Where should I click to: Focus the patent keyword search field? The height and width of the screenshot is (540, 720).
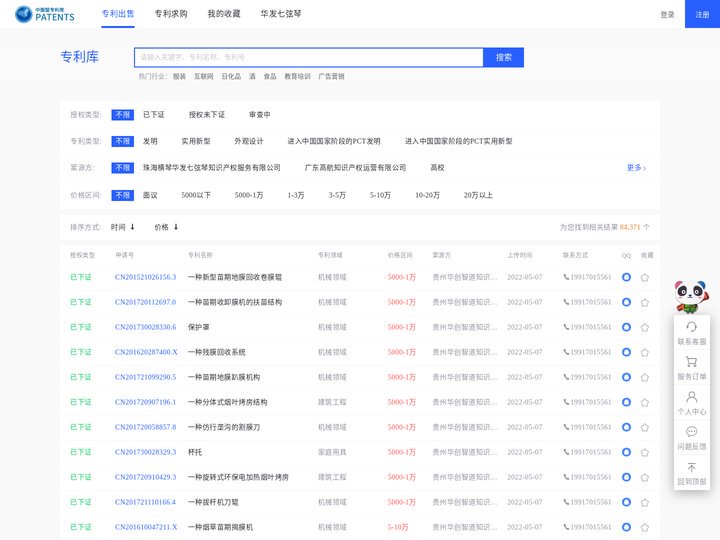[309, 57]
